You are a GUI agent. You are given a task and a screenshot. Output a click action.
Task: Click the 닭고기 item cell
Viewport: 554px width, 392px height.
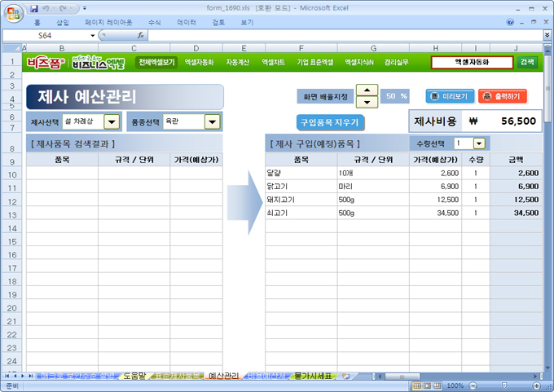pyautogui.click(x=301, y=187)
